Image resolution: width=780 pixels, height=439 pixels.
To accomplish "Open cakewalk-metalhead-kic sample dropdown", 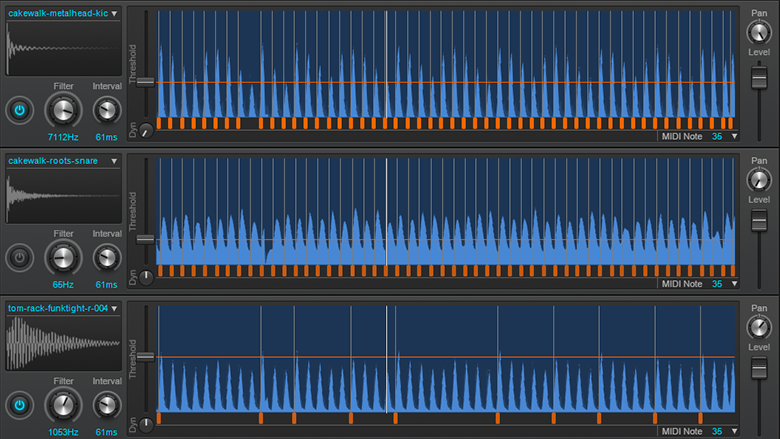I will (114, 13).
